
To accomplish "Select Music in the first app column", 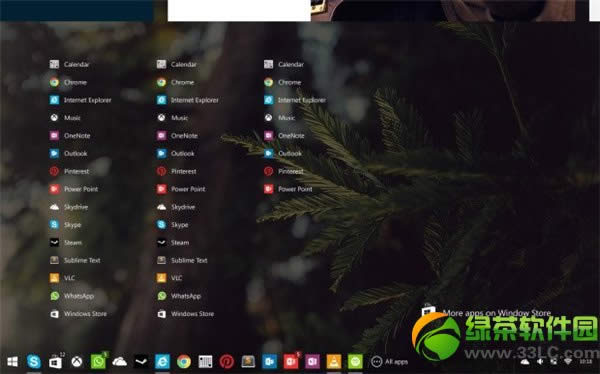I will click(65, 118).
